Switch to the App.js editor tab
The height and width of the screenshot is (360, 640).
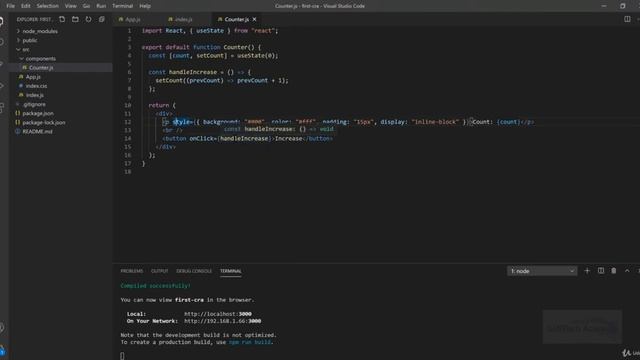[133, 19]
